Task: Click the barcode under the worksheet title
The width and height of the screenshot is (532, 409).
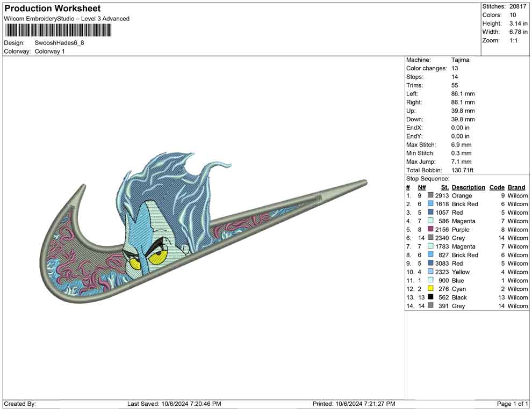Action: point(58,31)
